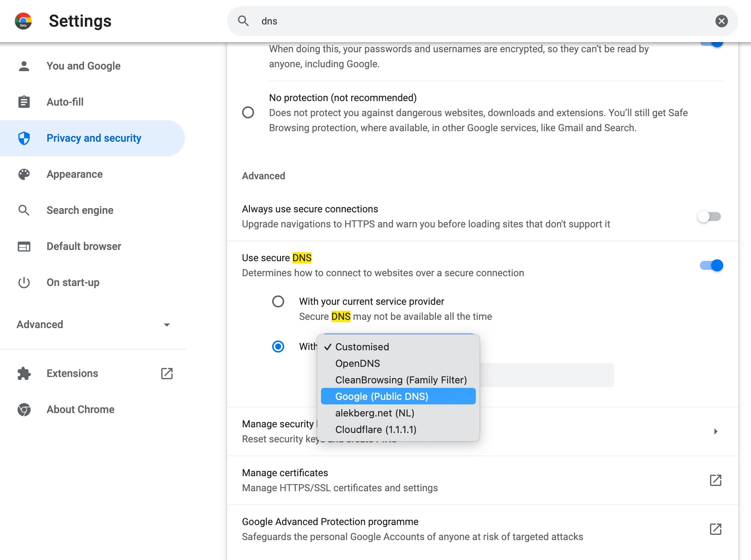Open Google Advanced Protection programme external icon
The image size is (751, 560).
(x=715, y=529)
